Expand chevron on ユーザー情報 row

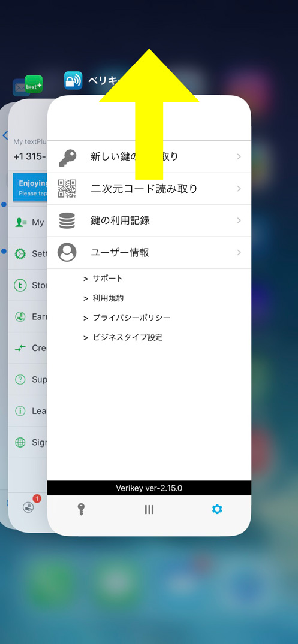(239, 252)
